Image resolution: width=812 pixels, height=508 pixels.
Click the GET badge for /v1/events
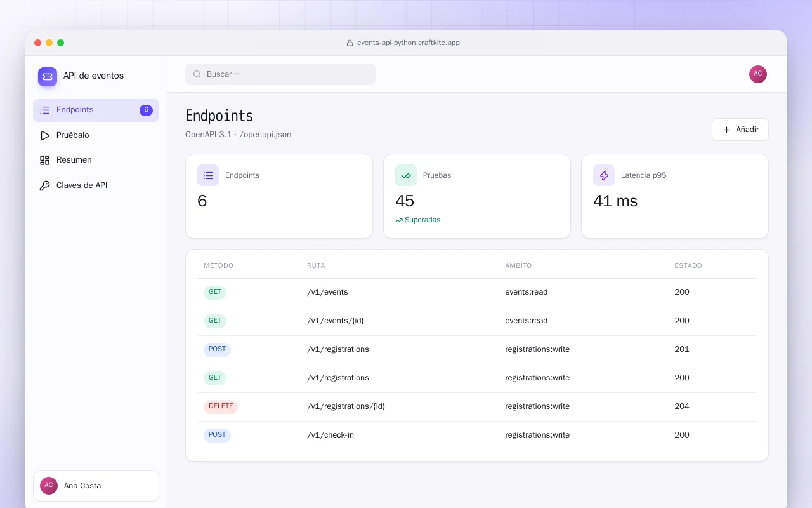click(215, 292)
